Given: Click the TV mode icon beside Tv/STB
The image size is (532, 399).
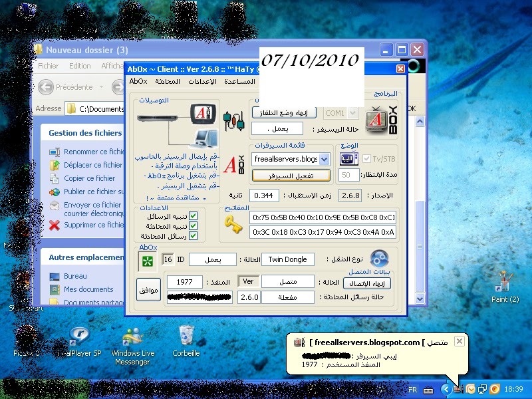Looking at the screenshot, I should 348,159.
